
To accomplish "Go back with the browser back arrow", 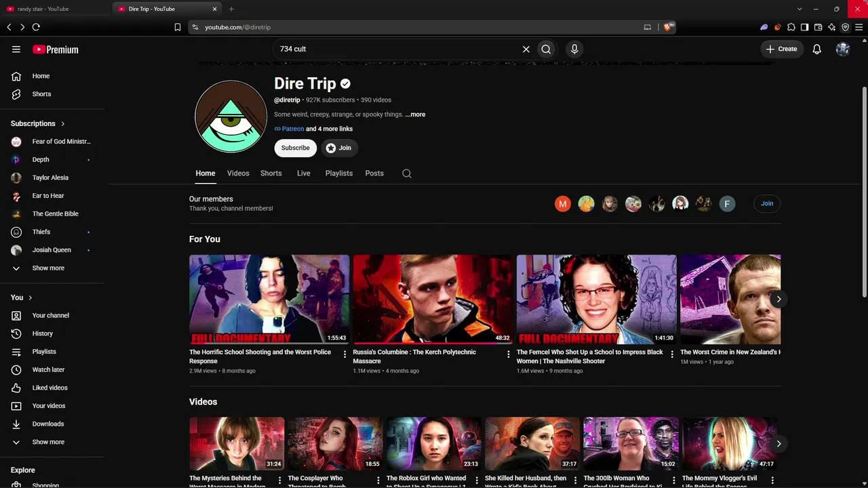I will (9, 27).
